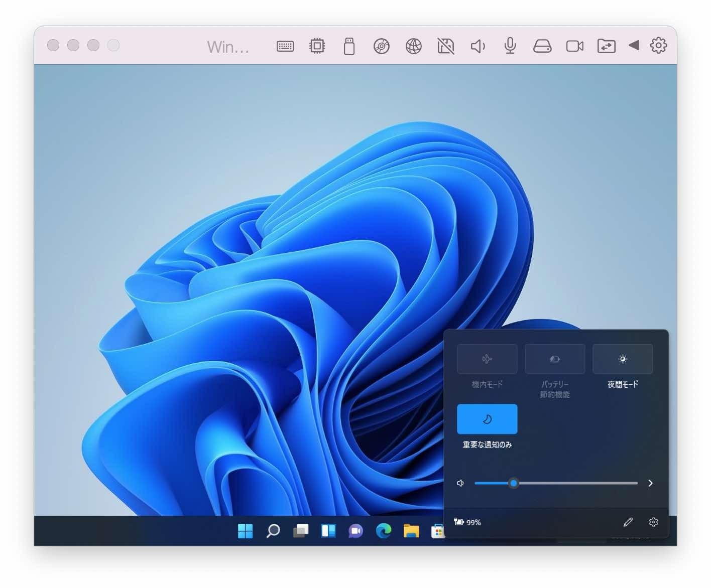
Task: Open the hard disk drive icon
Action: pos(542,47)
